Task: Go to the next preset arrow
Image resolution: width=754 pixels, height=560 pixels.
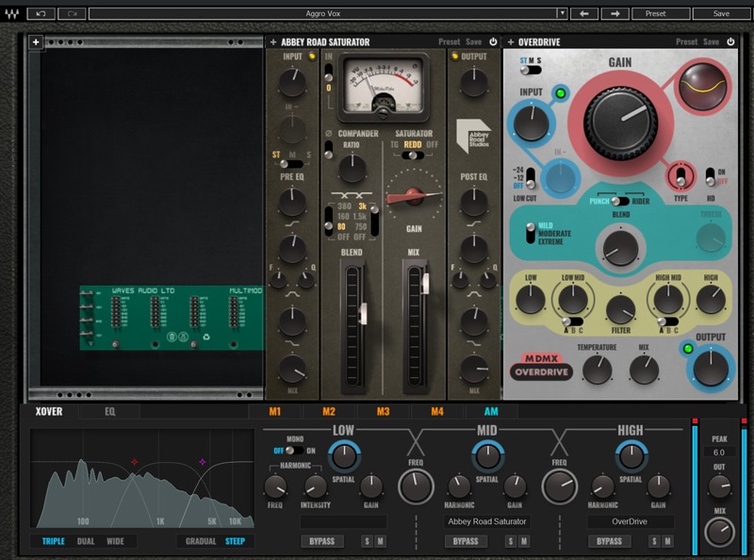Action: pos(615,13)
